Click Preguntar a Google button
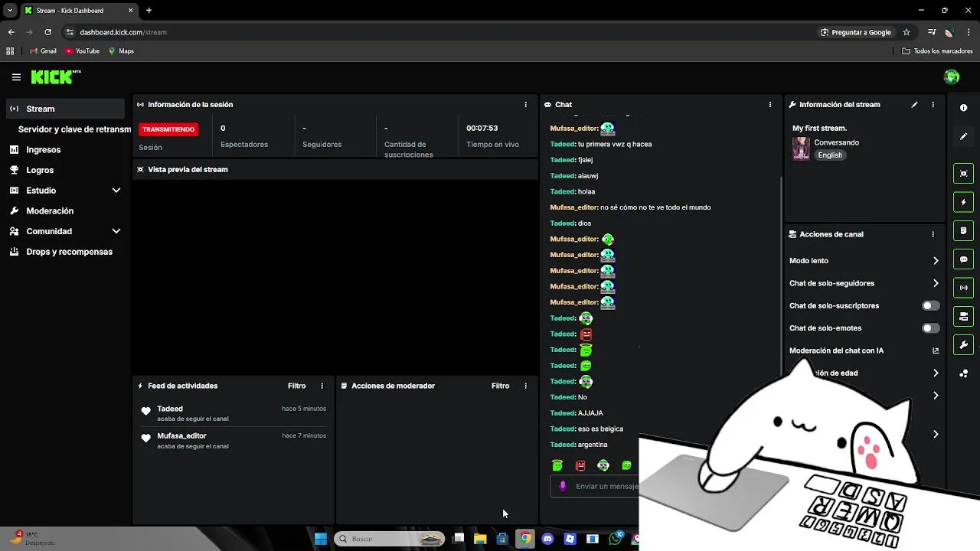Screen dimensions: 980x551 [856, 32]
